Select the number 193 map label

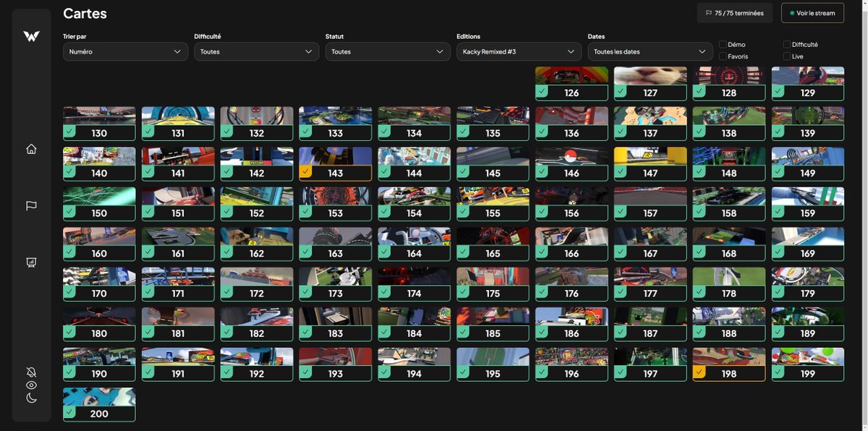tap(336, 374)
